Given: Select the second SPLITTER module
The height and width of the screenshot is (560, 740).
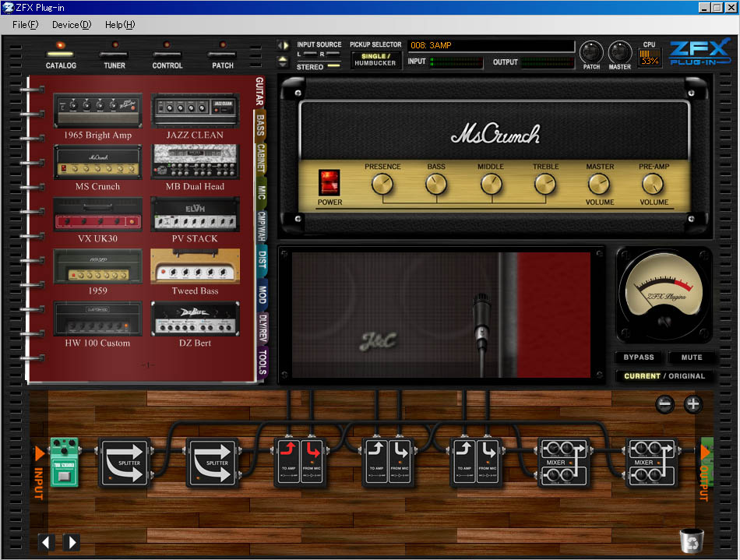Looking at the screenshot, I should tap(213, 463).
